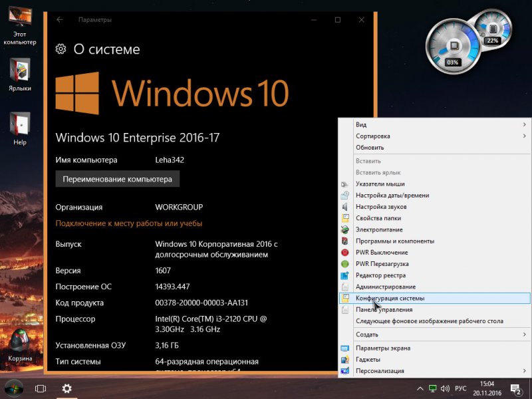Open Task View from the taskbar

click(x=41, y=388)
